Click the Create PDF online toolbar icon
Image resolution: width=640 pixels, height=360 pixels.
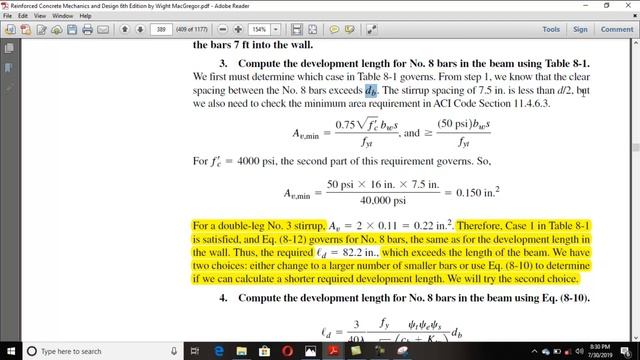coord(10,29)
